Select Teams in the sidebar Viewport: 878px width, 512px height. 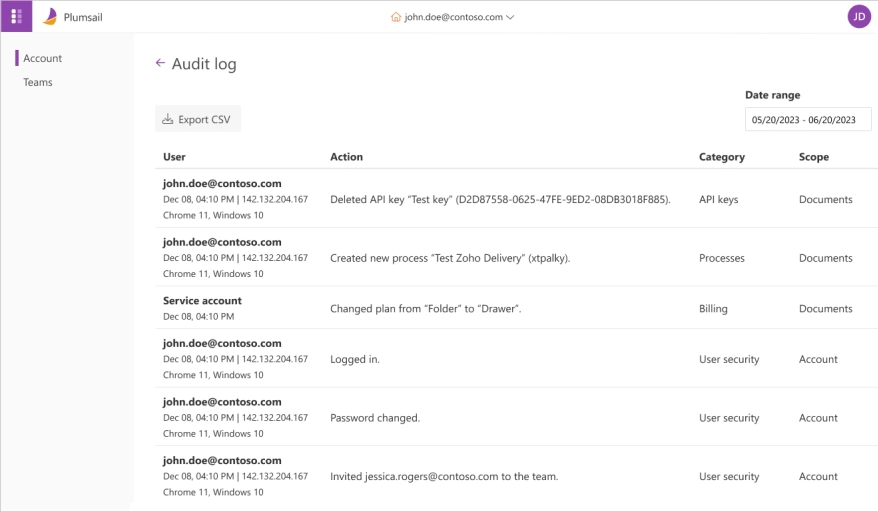coord(38,82)
